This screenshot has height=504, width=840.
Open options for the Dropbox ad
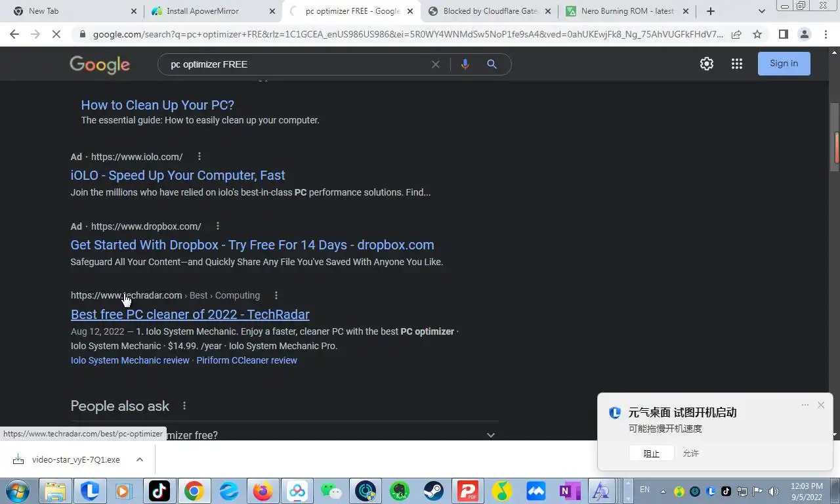(218, 226)
